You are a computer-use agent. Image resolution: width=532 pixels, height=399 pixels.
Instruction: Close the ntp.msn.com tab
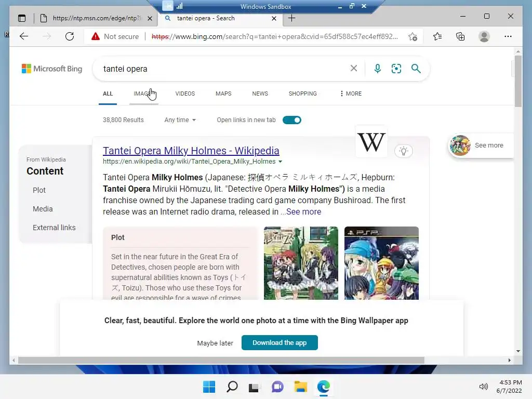pyautogui.click(x=150, y=18)
